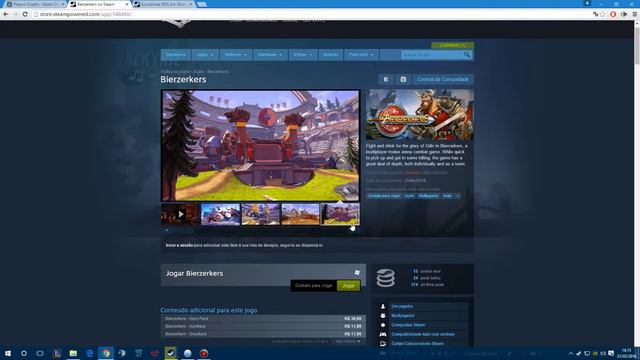Viewport: 640px width, 360px height.
Task: Open Windows Start menu
Action: coord(8,353)
